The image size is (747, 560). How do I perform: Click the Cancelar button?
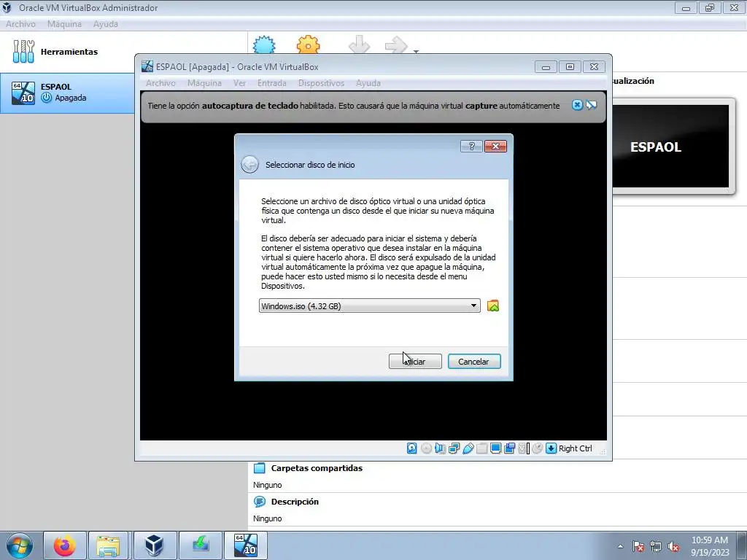(474, 362)
